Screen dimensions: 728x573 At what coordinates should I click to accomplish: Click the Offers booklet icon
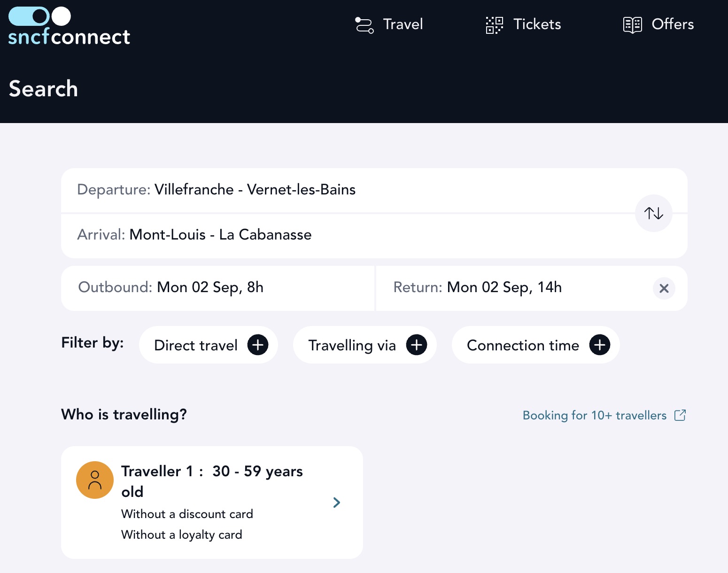[x=633, y=25]
